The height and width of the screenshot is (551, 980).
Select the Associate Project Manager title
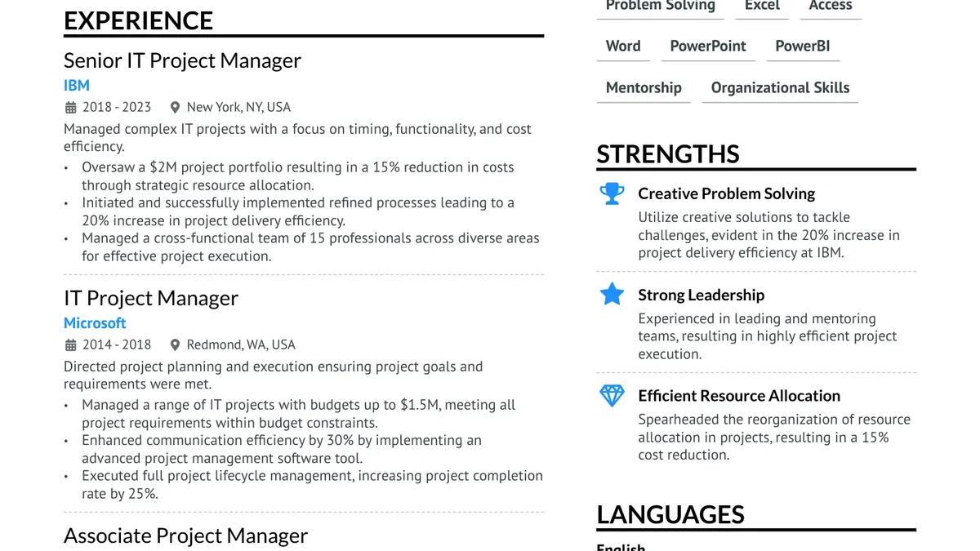coord(185,535)
